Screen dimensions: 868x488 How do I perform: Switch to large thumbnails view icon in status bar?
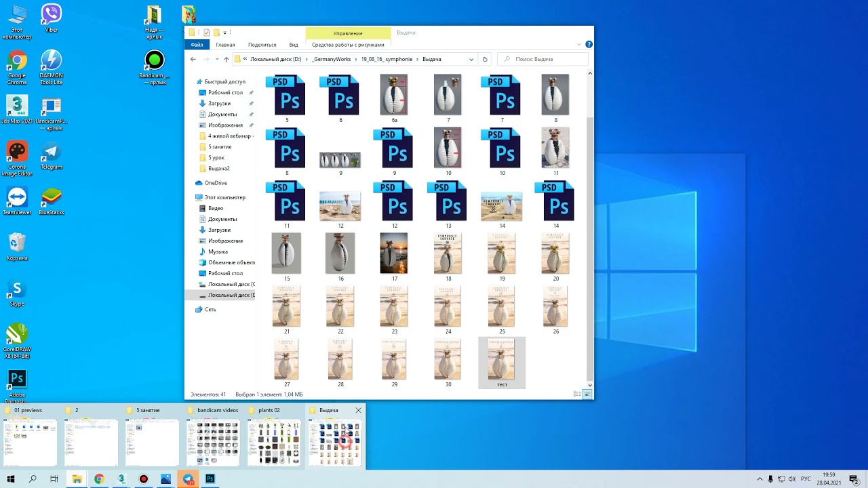(x=587, y=394)
